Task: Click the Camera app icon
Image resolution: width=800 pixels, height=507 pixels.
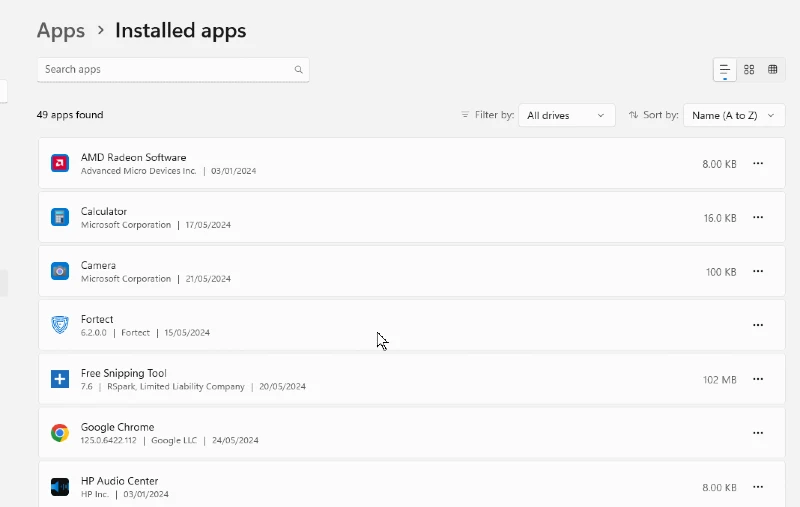Action: pos(60,271)
